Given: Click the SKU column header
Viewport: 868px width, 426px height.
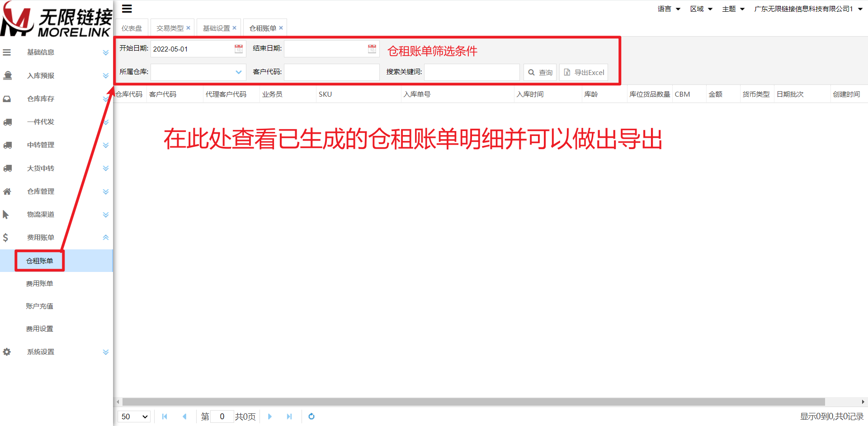Looking at the screenshot, I should click(359, 94).
